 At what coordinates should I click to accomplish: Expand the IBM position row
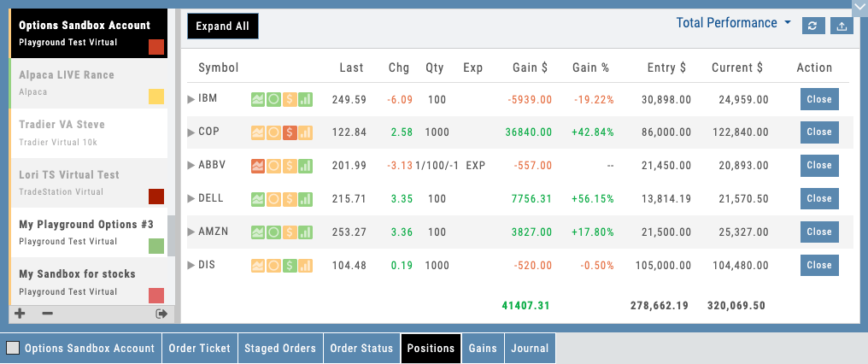(191, 100)
